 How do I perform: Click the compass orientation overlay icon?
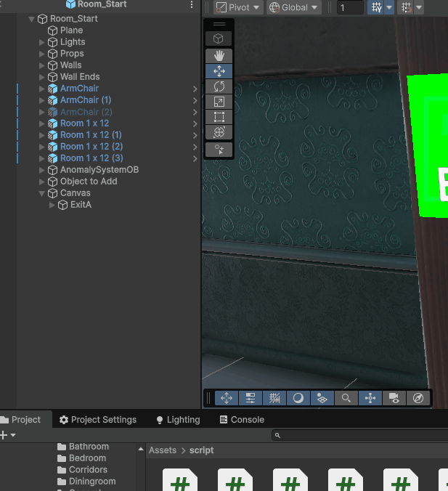point(418,398)
